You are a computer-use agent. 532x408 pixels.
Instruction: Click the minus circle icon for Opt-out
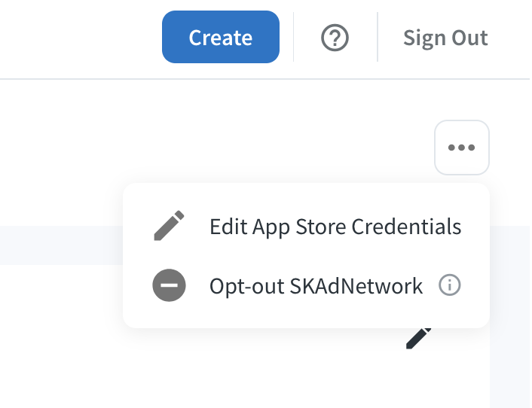pos(169,285)
